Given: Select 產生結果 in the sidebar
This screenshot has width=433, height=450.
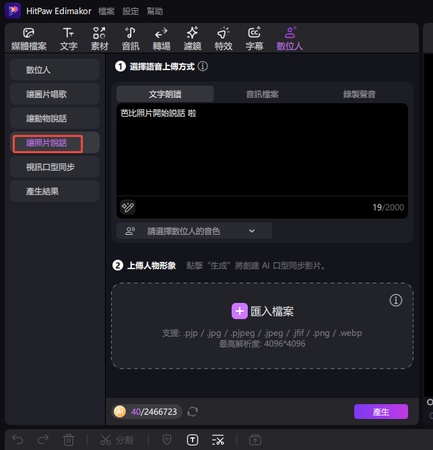Looking at the screenshot, I should tap(55, 191).
